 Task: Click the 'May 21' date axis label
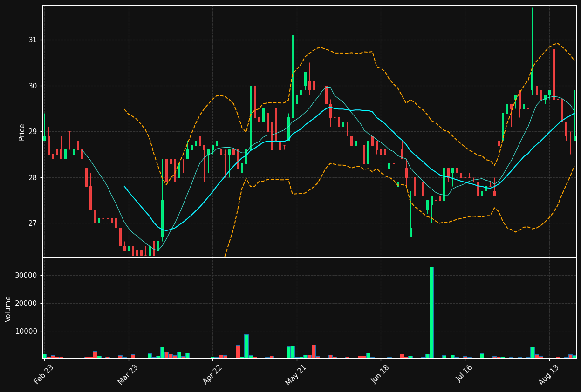pos(296,375)
